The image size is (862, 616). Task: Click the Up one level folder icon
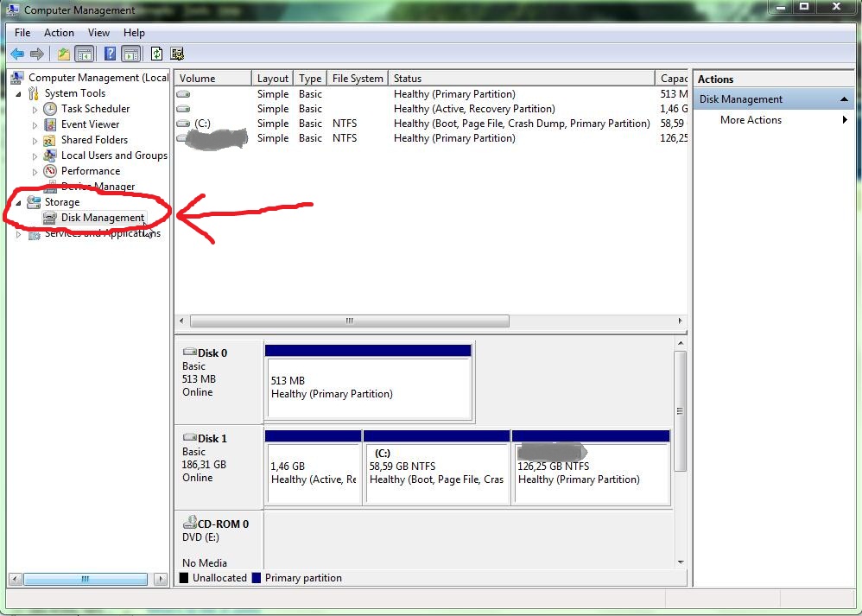click(x=64, y=54)
